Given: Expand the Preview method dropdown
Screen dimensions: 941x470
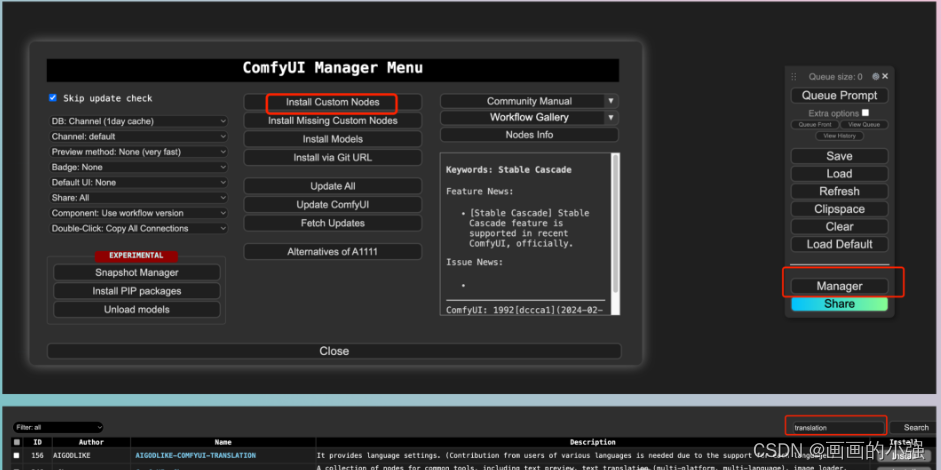Looking at the screenshot, I should tap(138, 152).
